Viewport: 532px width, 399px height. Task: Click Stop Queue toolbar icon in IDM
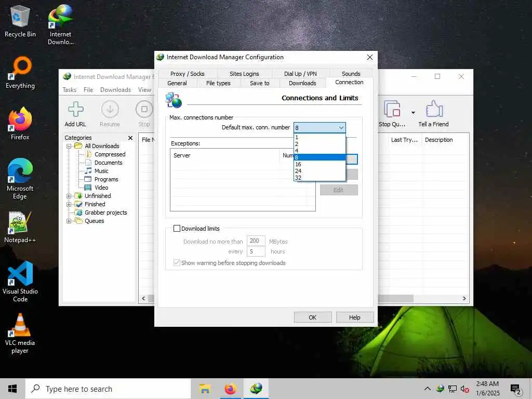pos(392,114)
